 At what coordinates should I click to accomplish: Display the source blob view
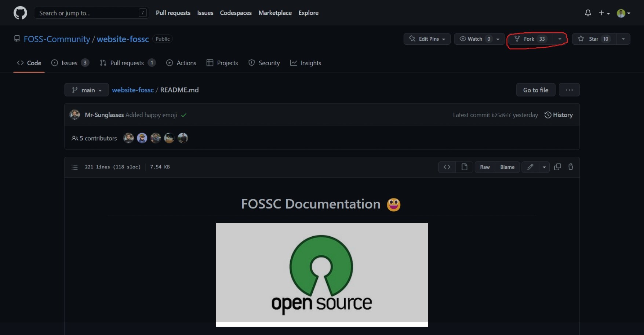tap(447, 167)
